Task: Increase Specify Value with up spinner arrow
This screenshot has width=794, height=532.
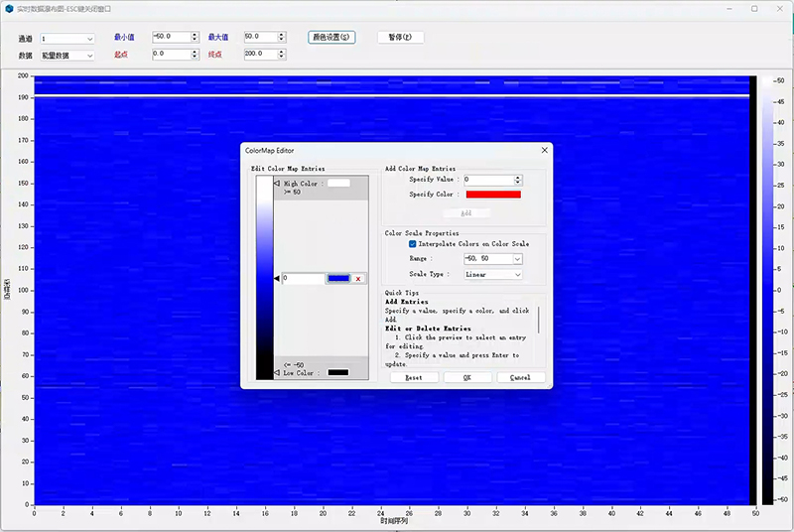Action: [518, 178]
